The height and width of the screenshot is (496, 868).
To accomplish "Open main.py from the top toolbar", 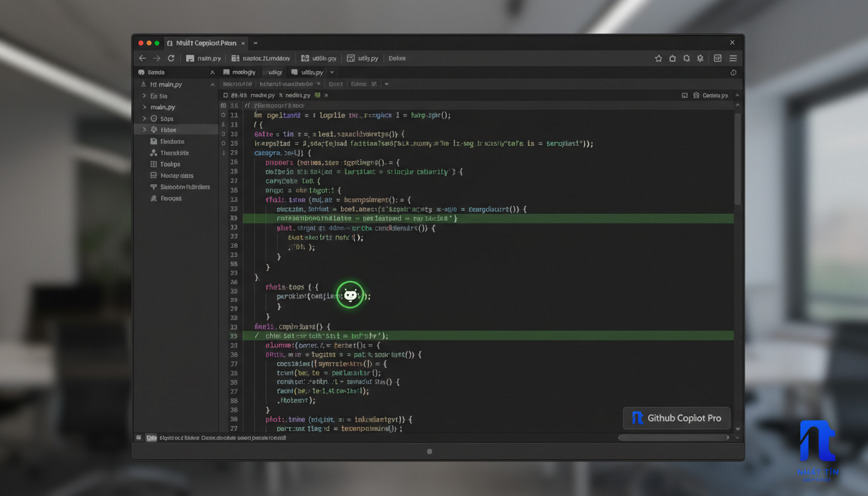I will [203, 58].
